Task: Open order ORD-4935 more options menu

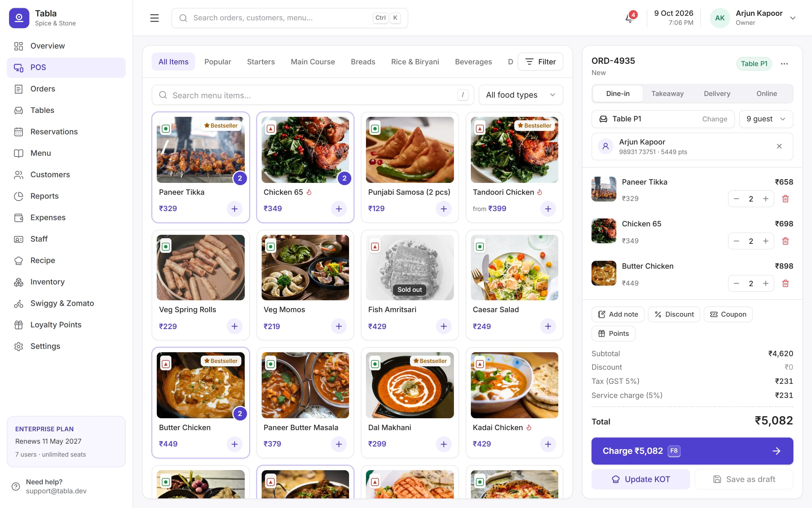Action: [x=784, y=64]
